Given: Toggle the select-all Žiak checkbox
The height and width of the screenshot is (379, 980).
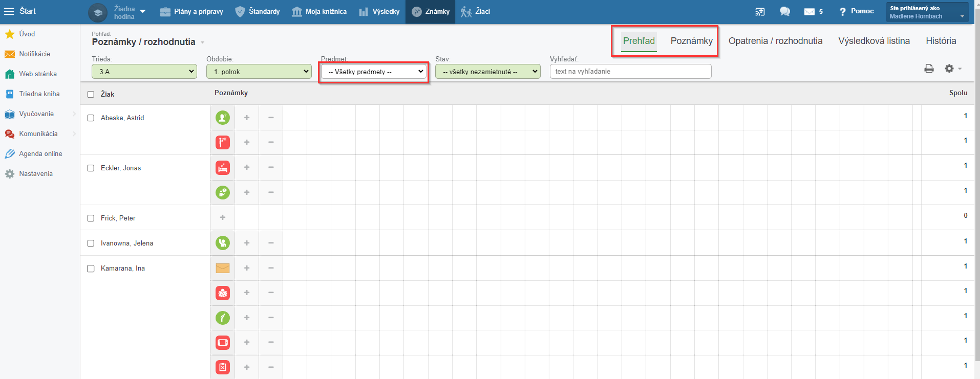Looking at the screenshot, I should tap(91, 95).
